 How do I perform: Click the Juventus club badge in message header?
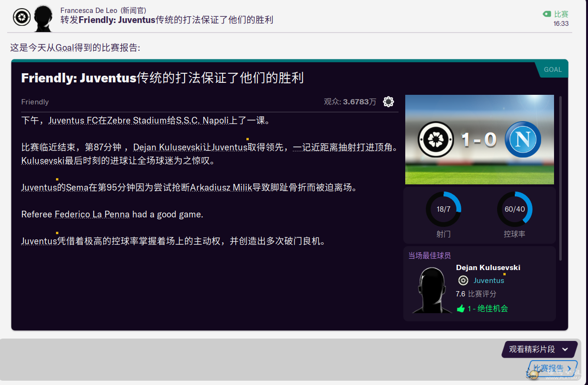(22, 18)
